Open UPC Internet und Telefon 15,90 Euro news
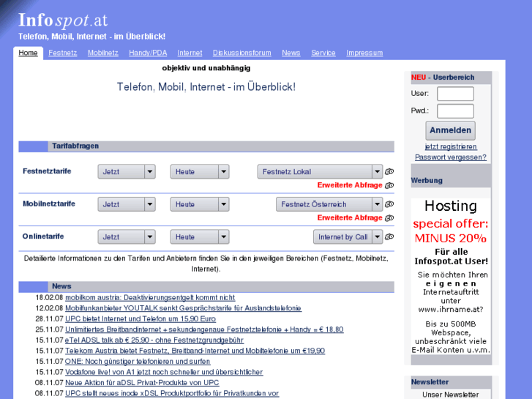The width and height of the screenshot is (532, 399). coord(141,319)
